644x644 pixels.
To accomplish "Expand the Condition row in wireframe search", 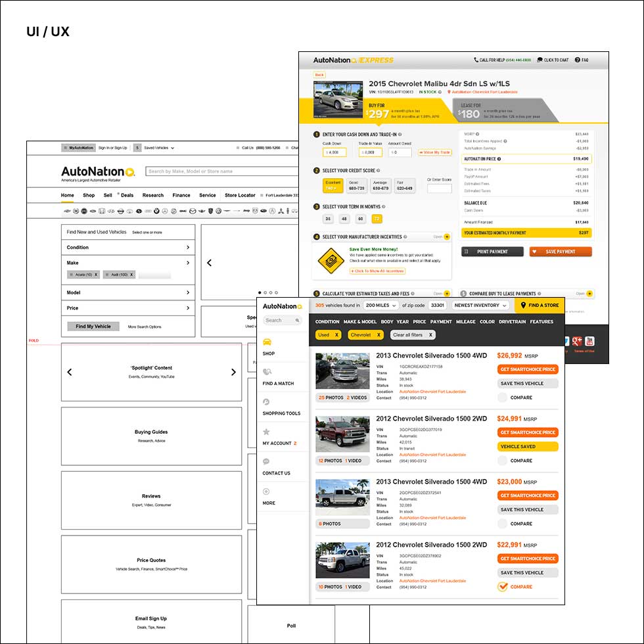I will tap(128, 248).
